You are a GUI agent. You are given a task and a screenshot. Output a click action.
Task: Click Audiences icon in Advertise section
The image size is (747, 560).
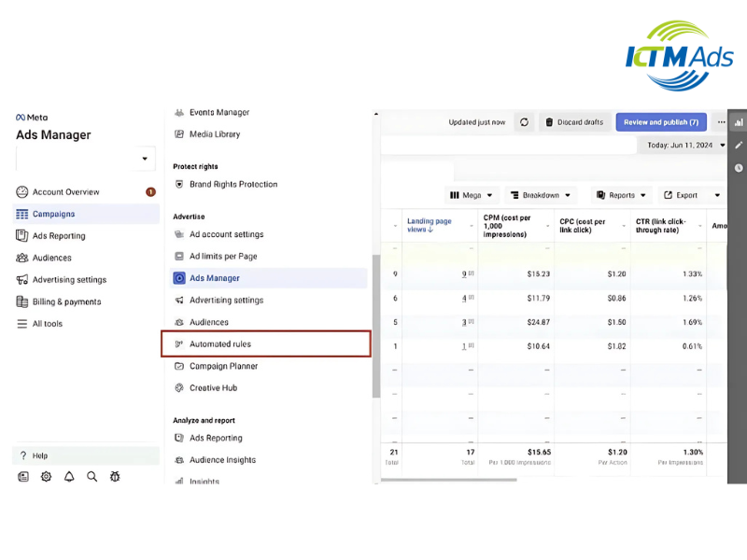179,322
